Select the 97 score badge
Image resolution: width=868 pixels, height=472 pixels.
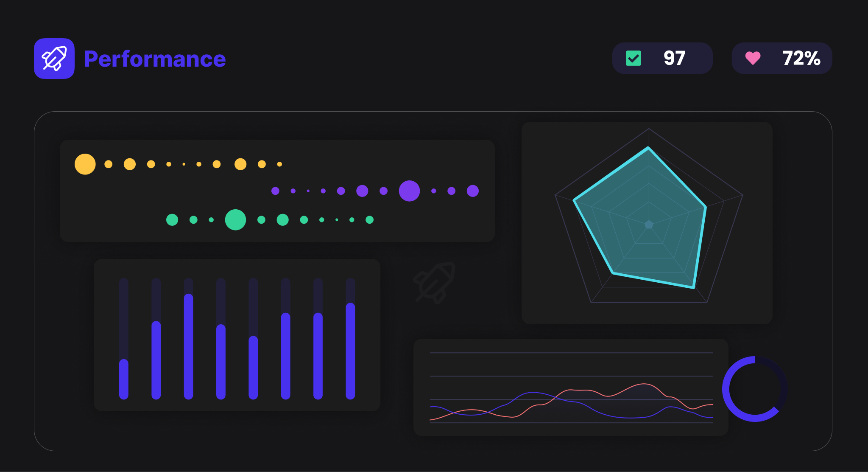662,58
